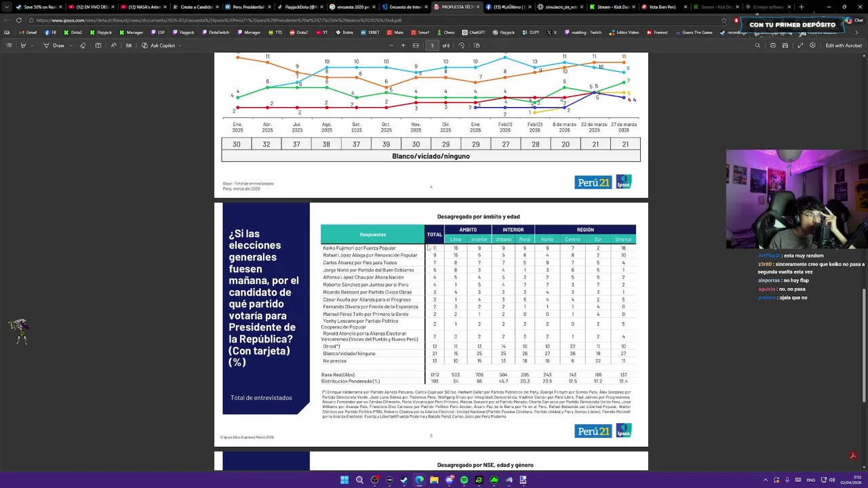868x488 pixels.
Task: Click the taskbar search icon
Action: (359, 480)
